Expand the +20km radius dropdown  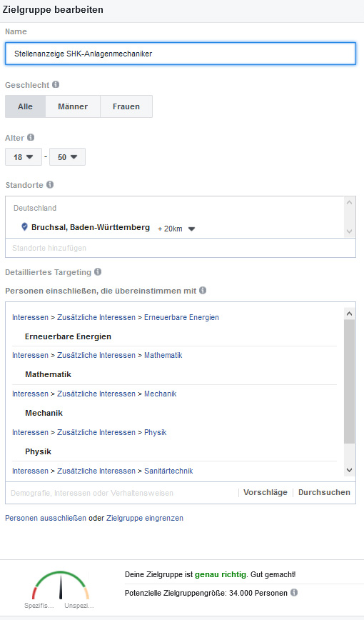coord(177,229)
